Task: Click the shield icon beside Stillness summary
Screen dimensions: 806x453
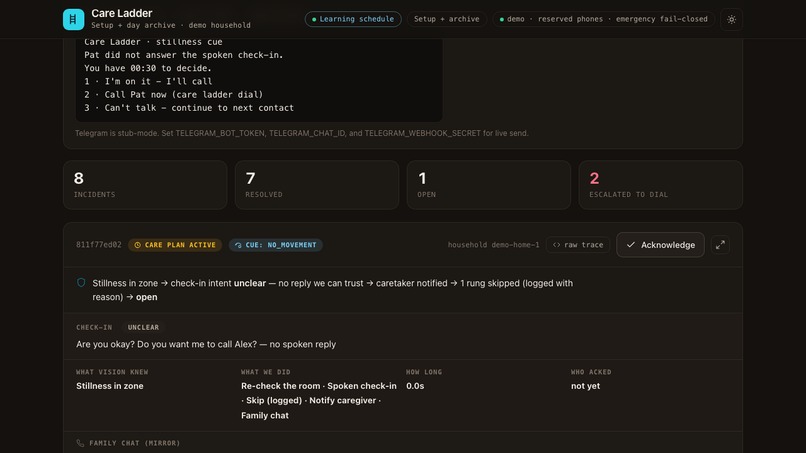Action: pos(81,283)
